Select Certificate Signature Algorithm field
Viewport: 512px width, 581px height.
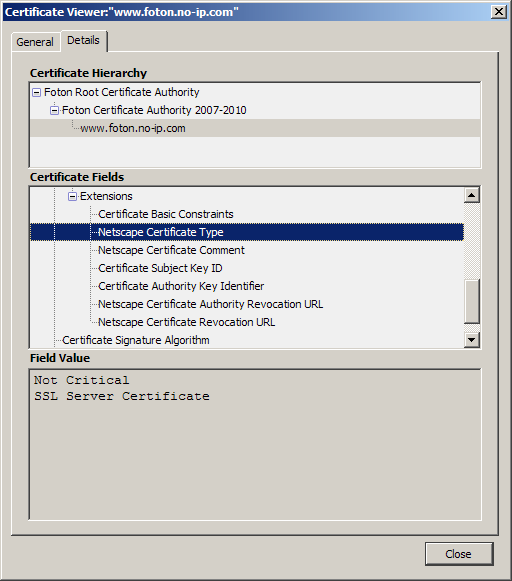(136, 340)
